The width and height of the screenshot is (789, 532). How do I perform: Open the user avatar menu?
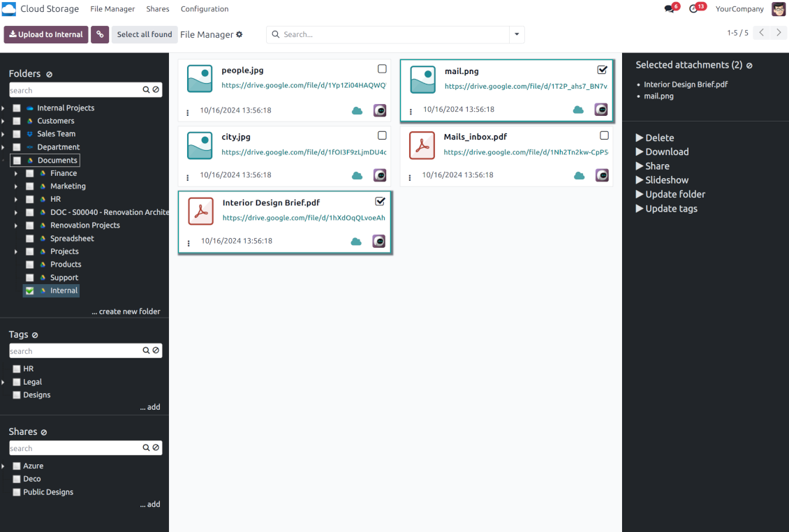pos(779,9)
